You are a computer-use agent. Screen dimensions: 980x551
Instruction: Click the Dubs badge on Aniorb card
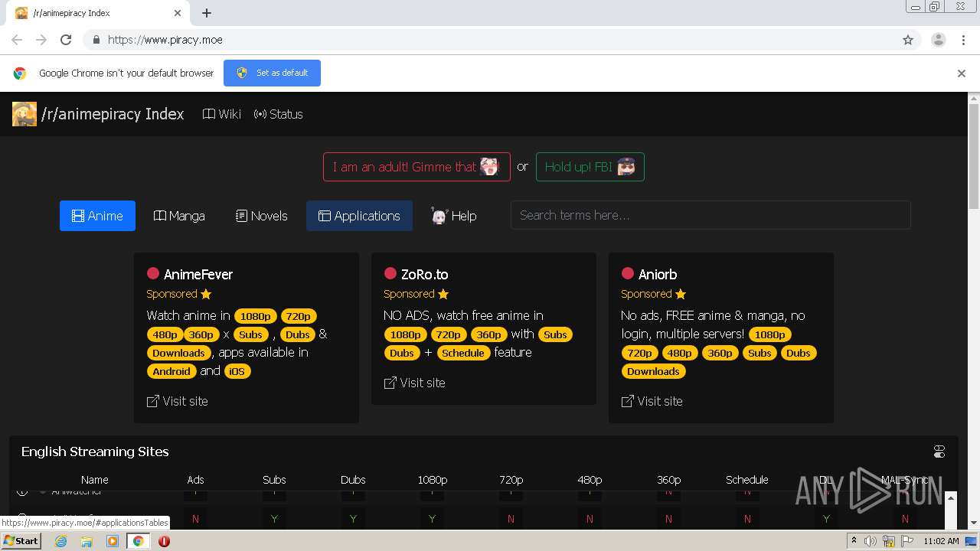click(x=798, y=353)
